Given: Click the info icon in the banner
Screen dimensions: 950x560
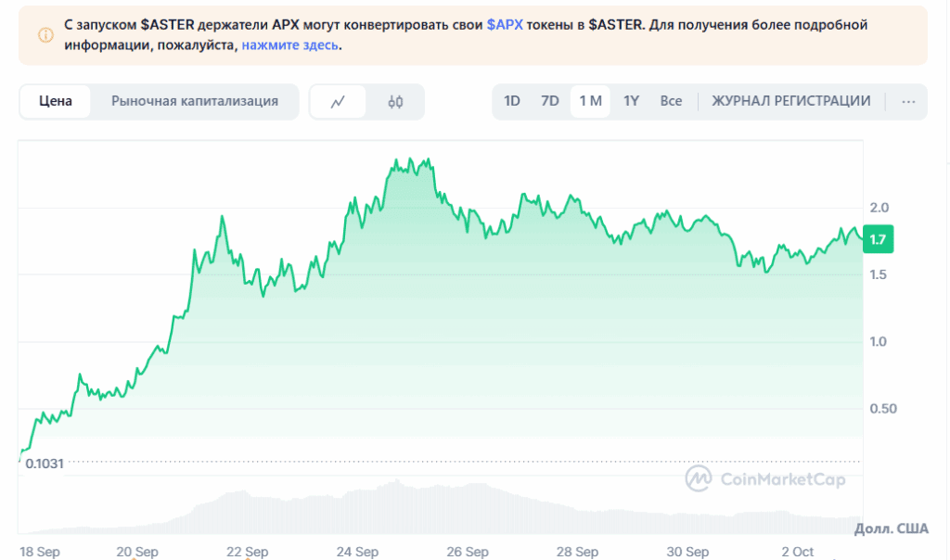Looking at the screenshot, I should click(x=45, y=35).
